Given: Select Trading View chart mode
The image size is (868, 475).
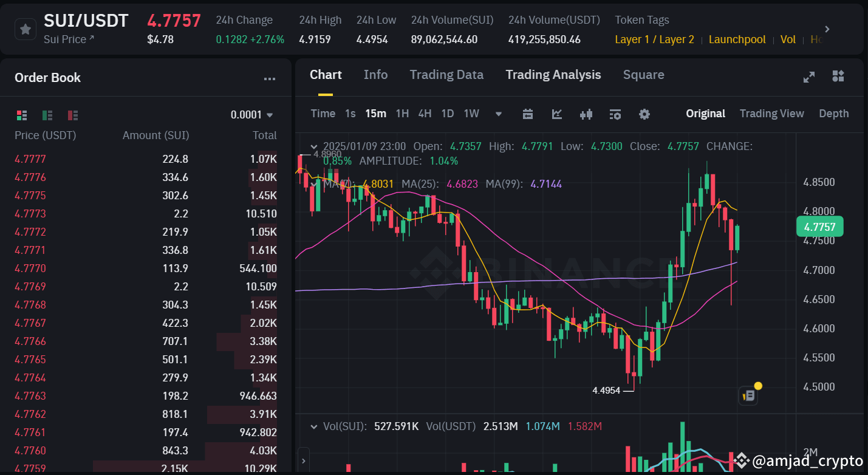Looking at the screenshot, I should pos(772,114).
